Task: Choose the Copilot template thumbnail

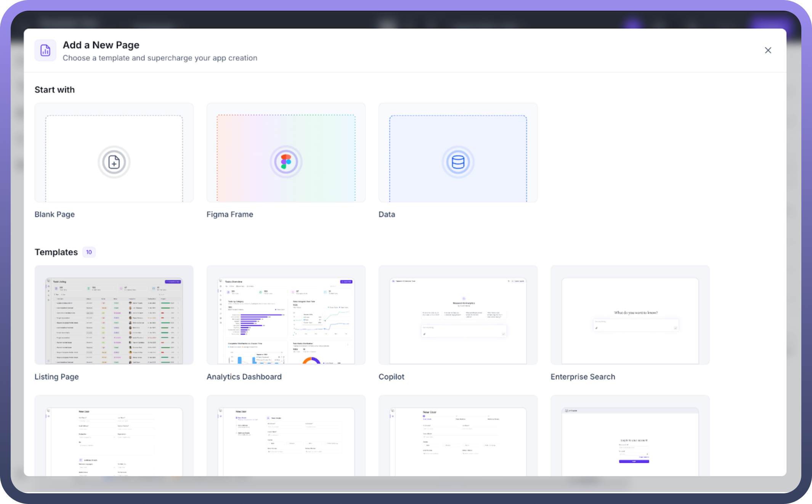Action: 458,315
